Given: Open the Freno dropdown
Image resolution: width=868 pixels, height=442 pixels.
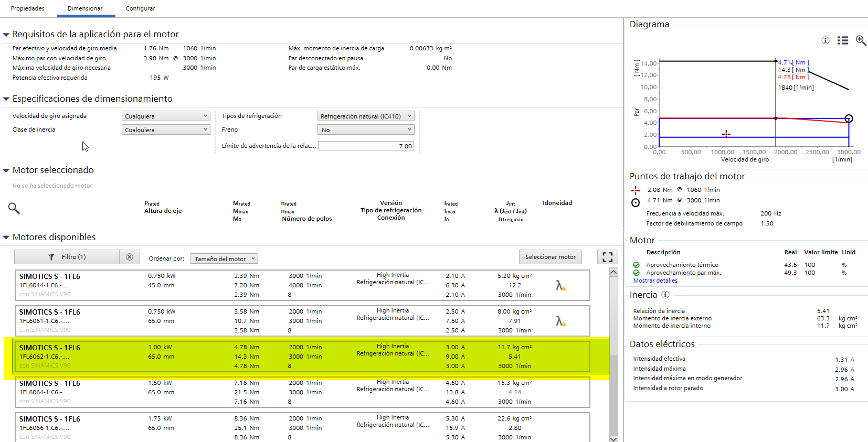Looking at the screenshot, I should (x=366, y=130).
